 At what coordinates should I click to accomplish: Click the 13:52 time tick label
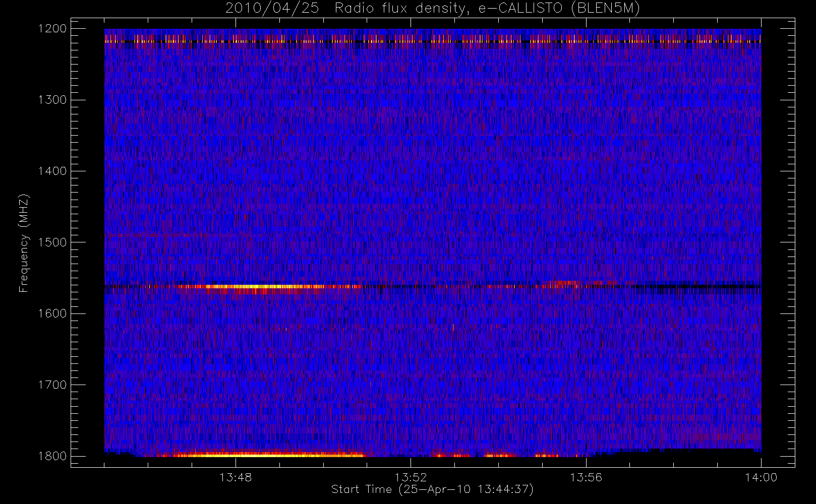(411, 477)
